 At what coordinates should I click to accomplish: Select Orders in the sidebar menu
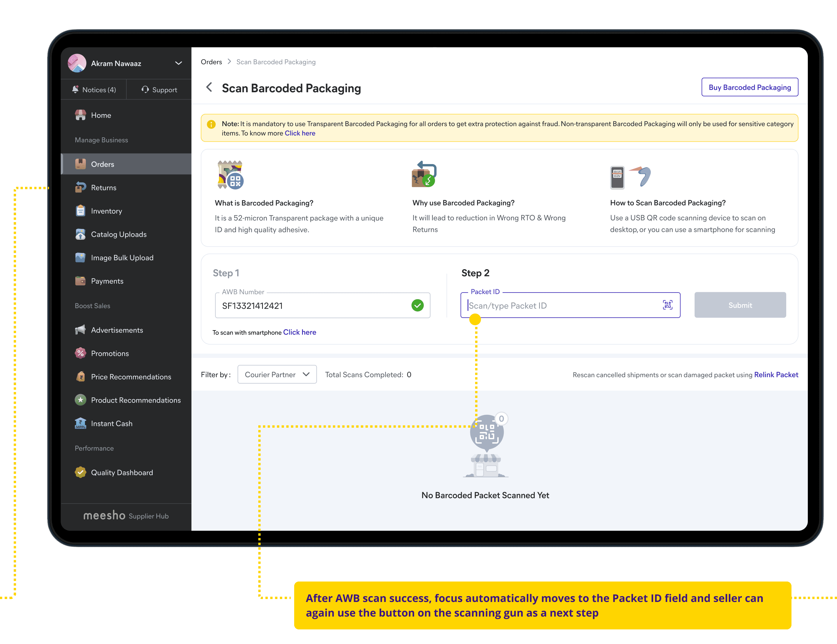(x=102, y=164)
